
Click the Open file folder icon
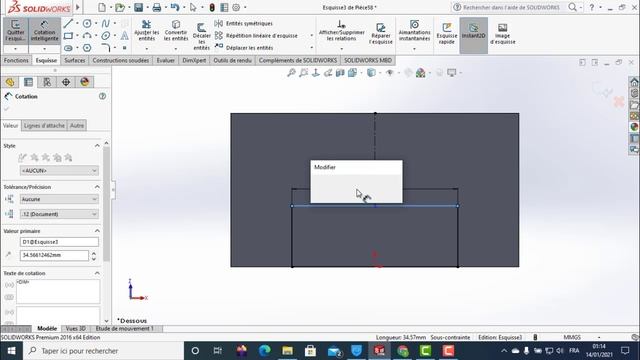tap(120, 7)
